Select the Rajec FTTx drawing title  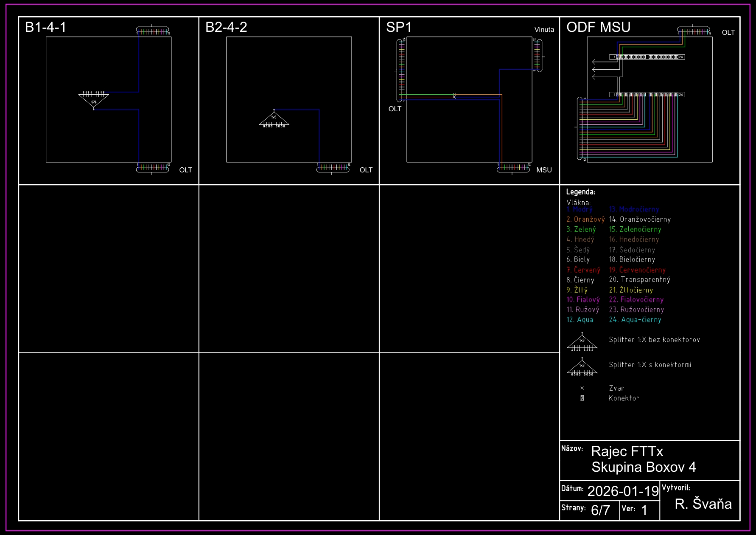[627, 451]
